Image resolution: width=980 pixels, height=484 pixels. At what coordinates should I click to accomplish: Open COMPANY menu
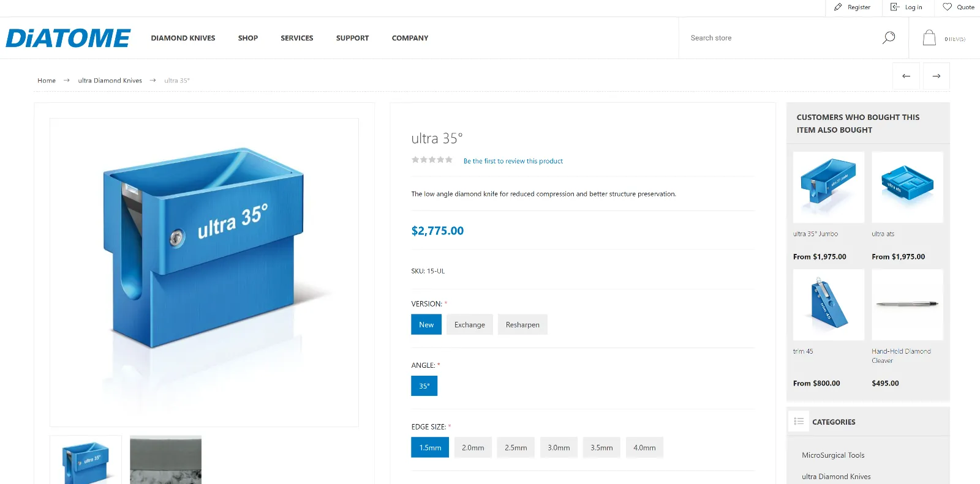pyautogui.click(x=410, y=38)
